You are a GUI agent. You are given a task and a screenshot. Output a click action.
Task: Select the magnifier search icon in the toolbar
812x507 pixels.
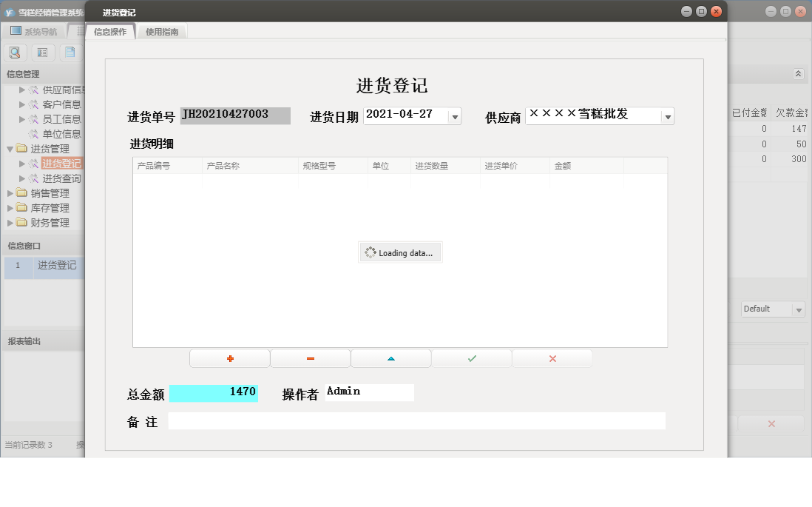coord(14,52)
